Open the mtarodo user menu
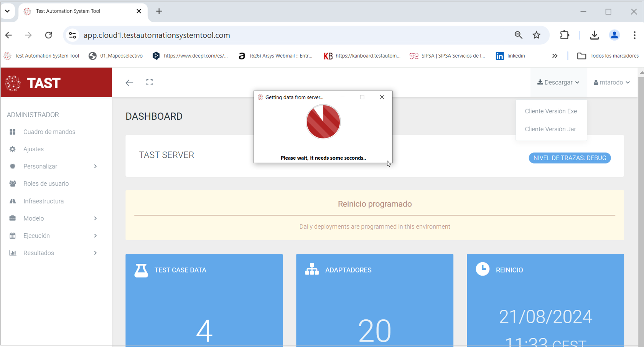The height and width of the screenshot is (347, 644). pyautogui.click(x=611, y=83)
